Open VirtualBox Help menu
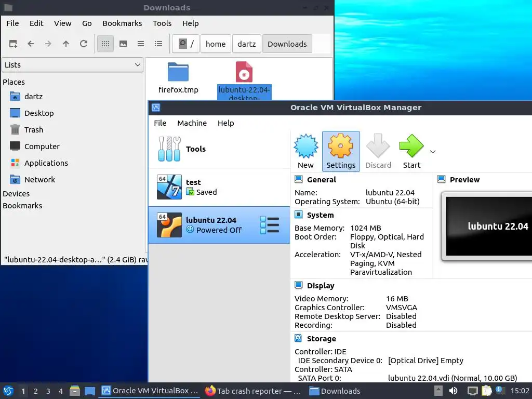 tap(225, 123)
